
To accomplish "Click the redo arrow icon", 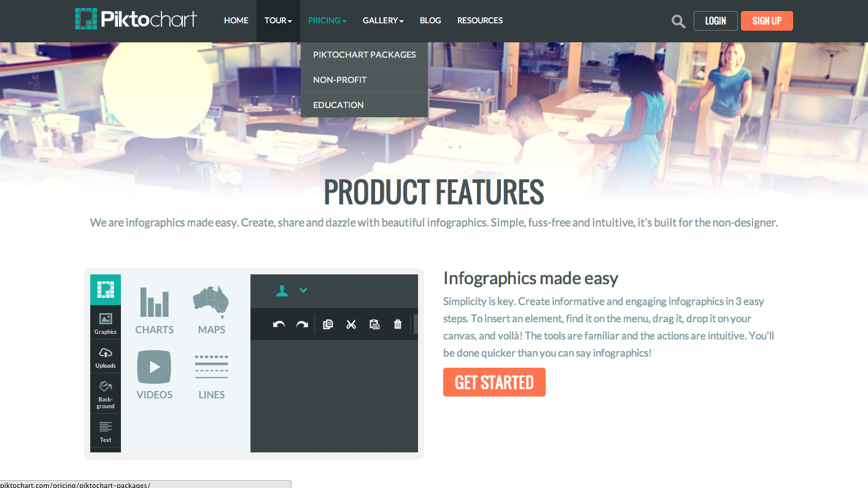I will click(x=302, y=324).
